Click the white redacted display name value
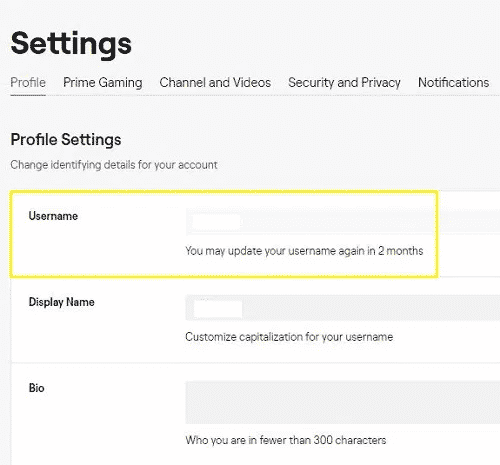500x465 pixels. point(218,308)
